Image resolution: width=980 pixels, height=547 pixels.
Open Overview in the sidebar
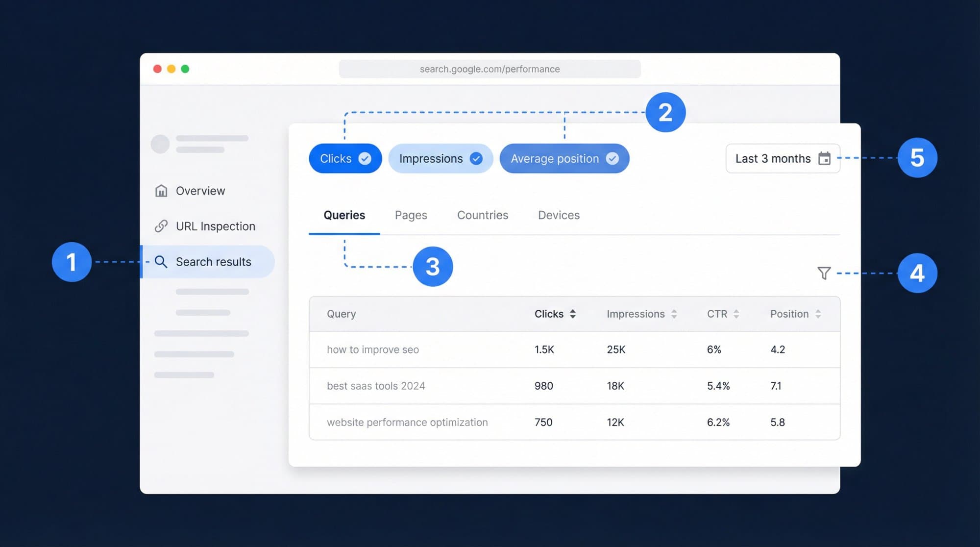(200, 191)
